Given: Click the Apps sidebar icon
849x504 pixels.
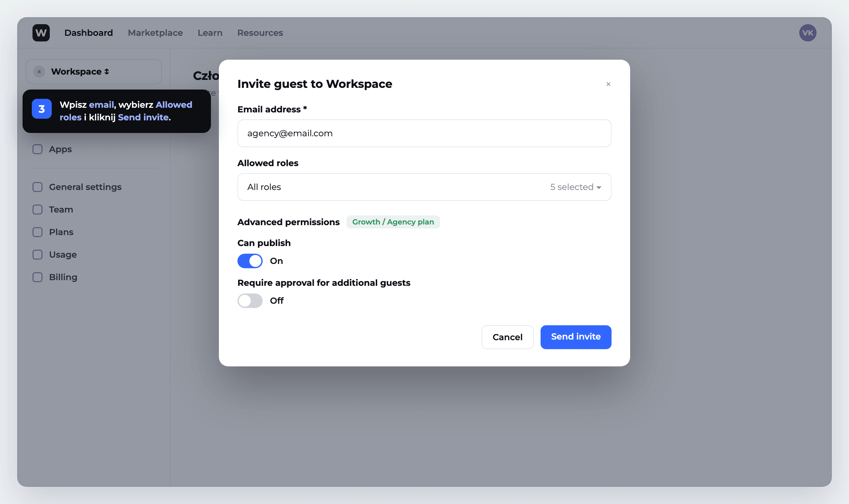Looking at the screenshot, I should tap(37, 149).
